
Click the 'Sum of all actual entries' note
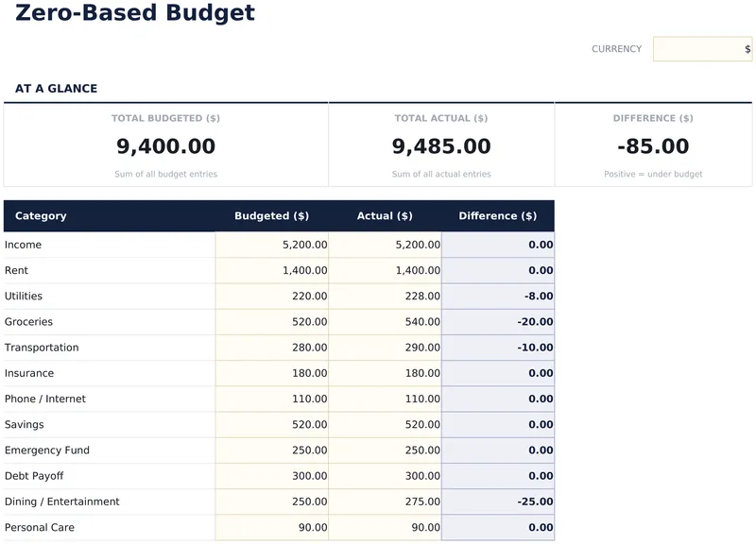click(441, 175)
